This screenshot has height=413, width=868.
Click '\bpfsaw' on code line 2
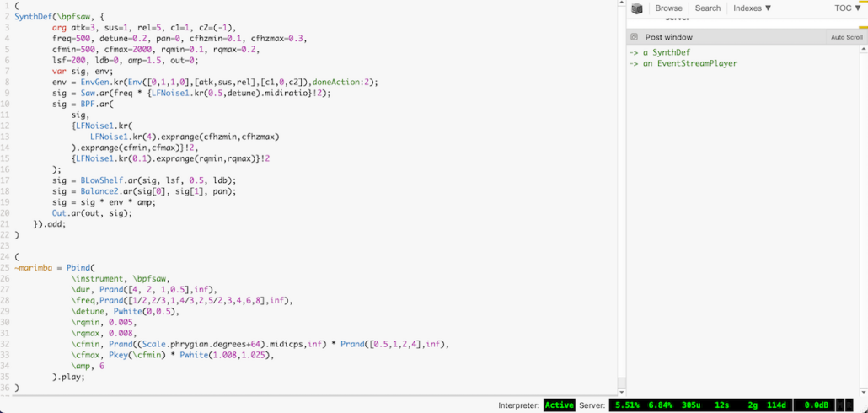tap(74, 16)
